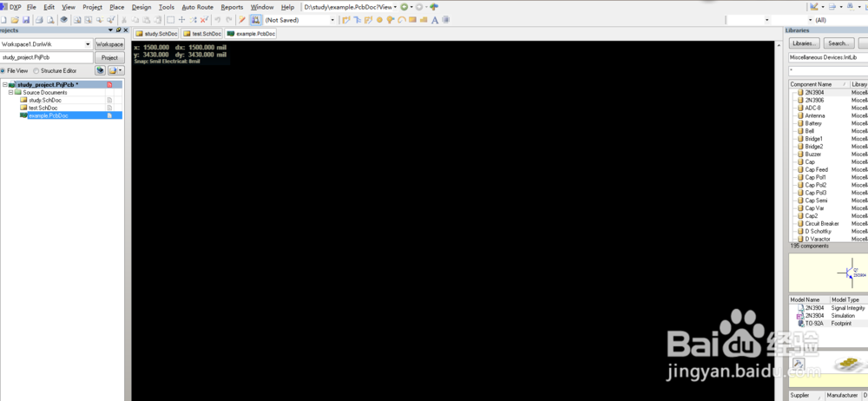This screenshot has width=868, height=401.
Task: Select the Cut scissors icon
Action: [x=125, y=20]
